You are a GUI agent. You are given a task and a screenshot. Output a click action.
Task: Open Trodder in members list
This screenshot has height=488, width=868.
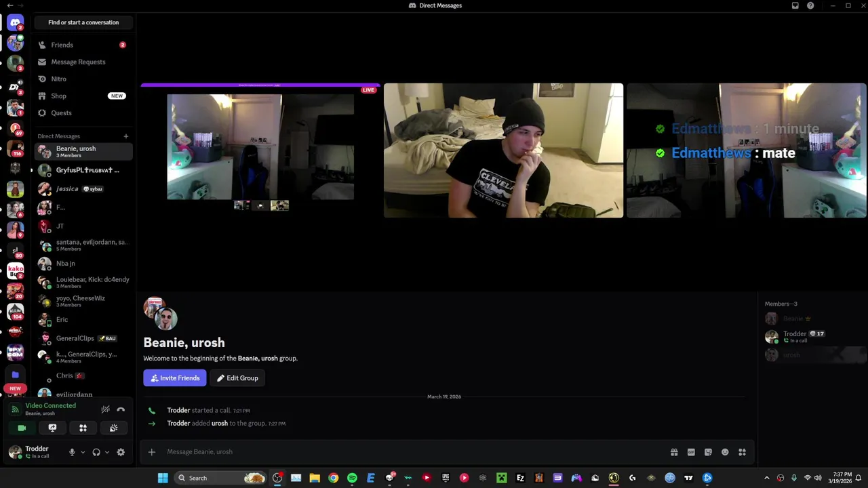tap(814, 336)
